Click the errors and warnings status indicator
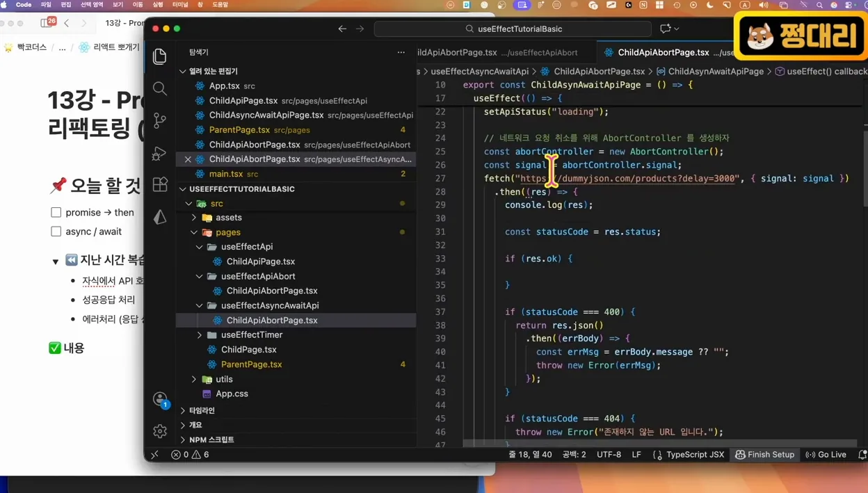This screenshot has height=493, width=868. [x=190, y=455]
